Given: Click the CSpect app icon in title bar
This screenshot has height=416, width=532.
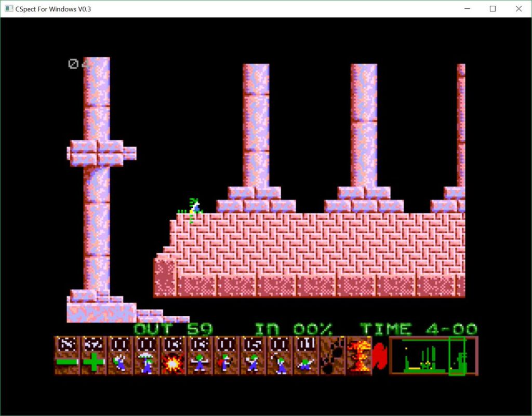Looking at the screenshot, I should tap(9, 9).
